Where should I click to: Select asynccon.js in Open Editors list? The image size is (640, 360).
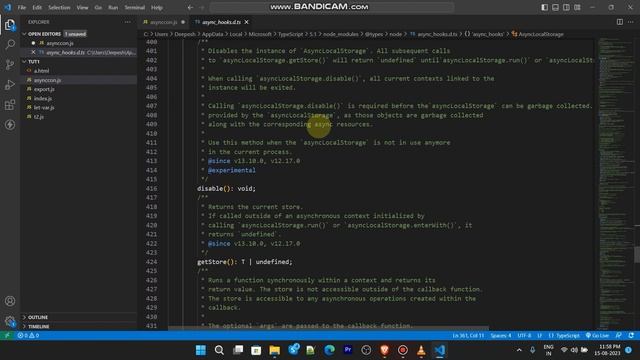coord(79,43)
